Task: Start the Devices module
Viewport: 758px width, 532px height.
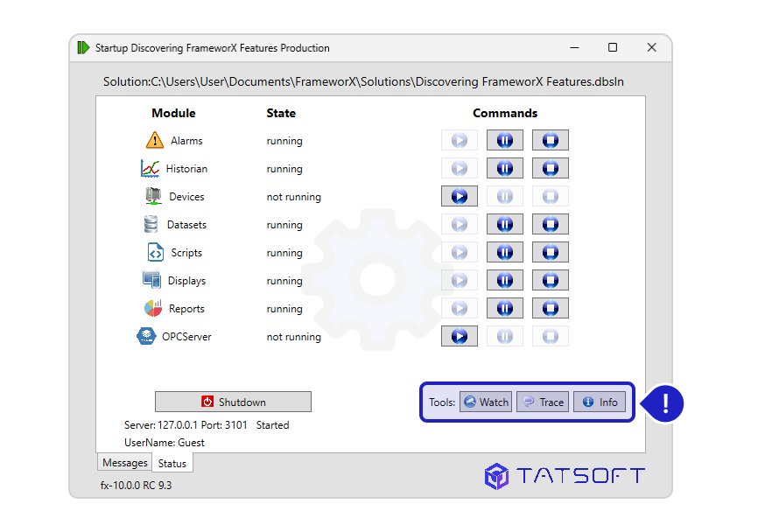Action: coord(460,197)
